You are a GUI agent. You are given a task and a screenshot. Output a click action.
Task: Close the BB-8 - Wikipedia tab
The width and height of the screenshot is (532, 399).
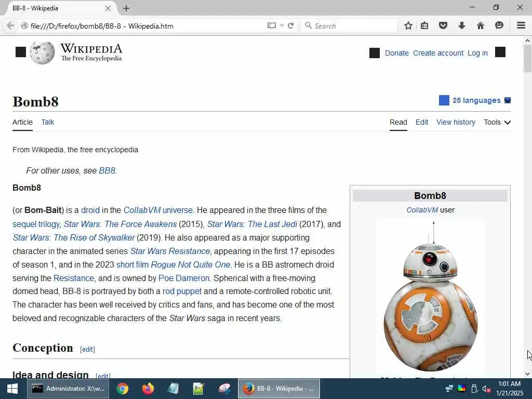[108, 8]
